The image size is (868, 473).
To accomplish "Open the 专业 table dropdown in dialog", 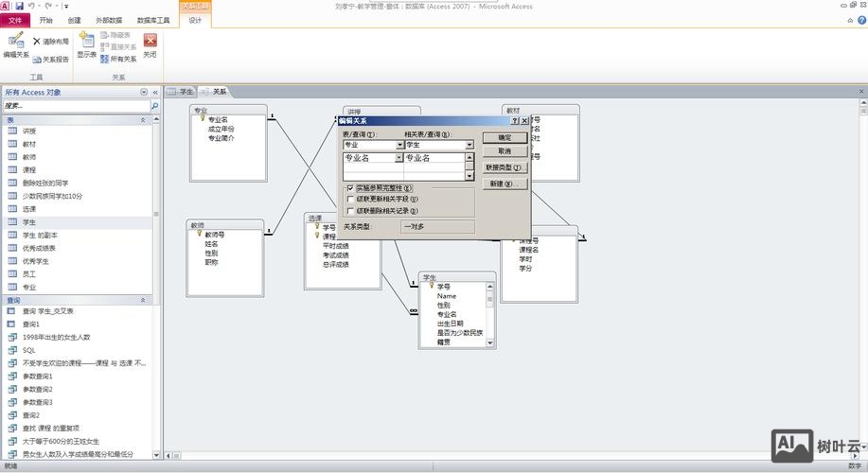I will [x=399, y=145].
